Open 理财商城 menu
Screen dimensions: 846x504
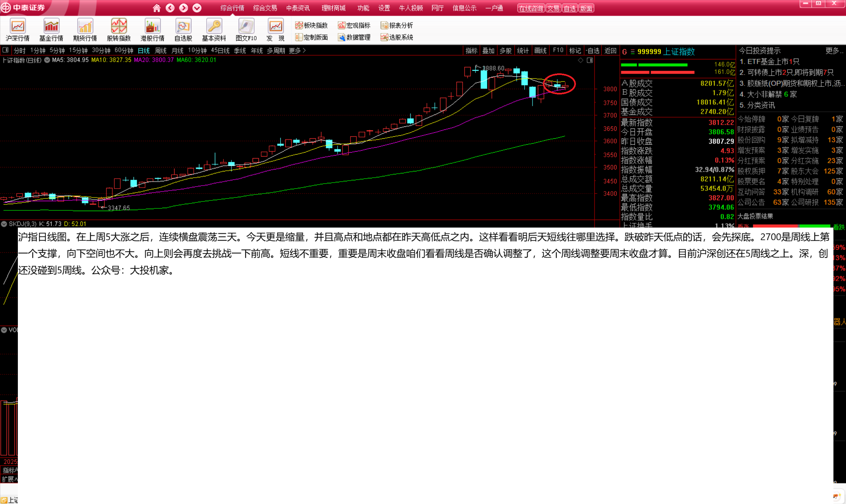point(334,8)
